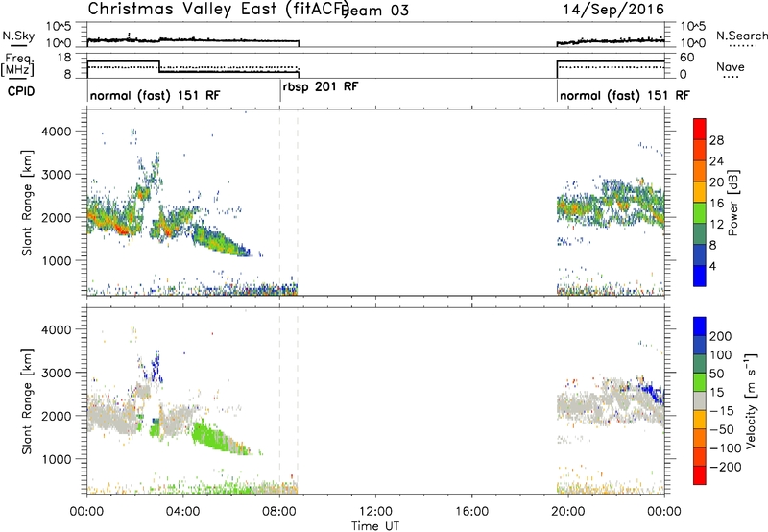Select the "N.Sky" legend label
768x532 pixels.
pyautogui.click(x=18, y=36)
